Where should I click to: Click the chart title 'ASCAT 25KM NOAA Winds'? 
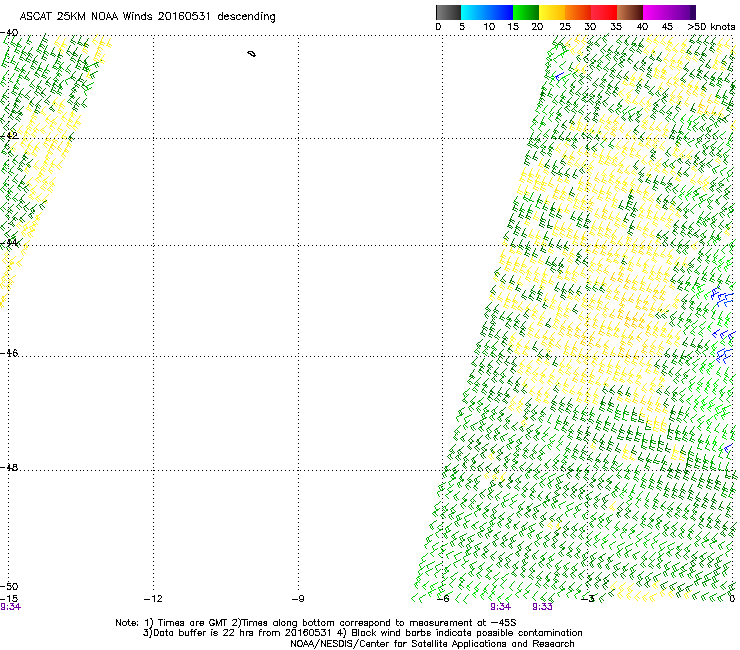click(x=87, y=16)
